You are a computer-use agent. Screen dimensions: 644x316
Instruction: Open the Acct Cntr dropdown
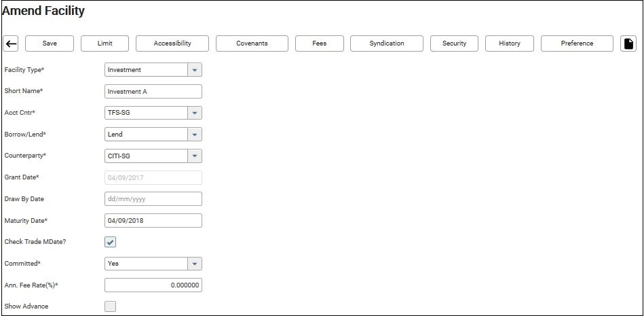point(195,113)
